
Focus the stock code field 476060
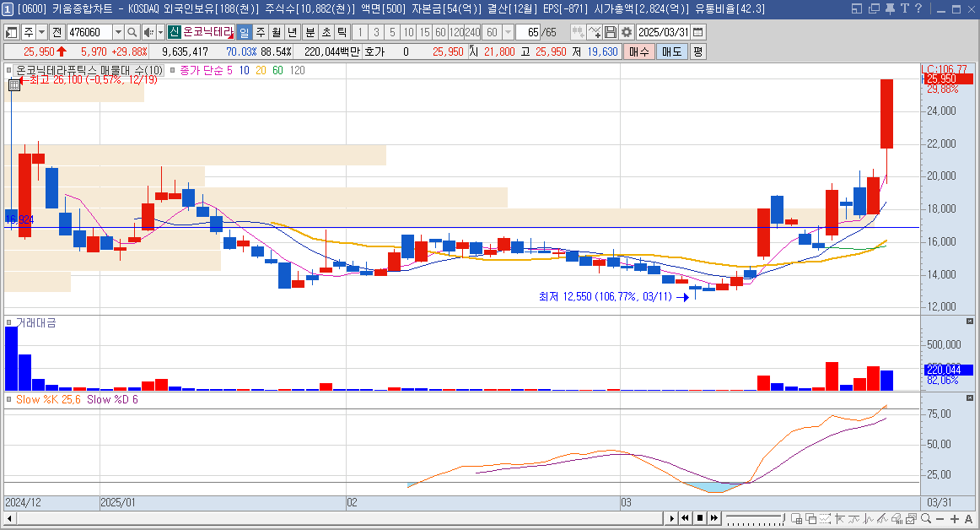pyautogui.click(x=89, y=32)
